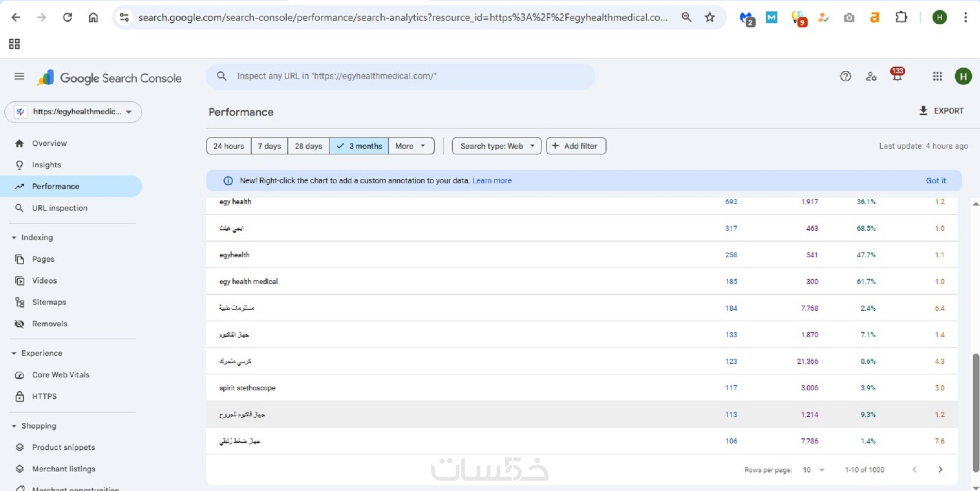Click the HTTPS padlock icon
Image resolution: width=980 pixels, height=491 pixels.
coord(20,397)
